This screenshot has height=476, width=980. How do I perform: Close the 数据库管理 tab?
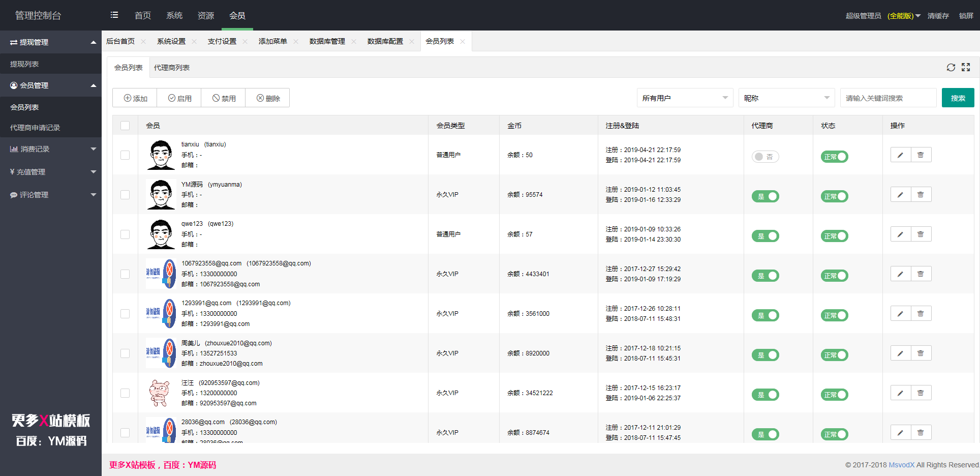(x=354, y=42)
